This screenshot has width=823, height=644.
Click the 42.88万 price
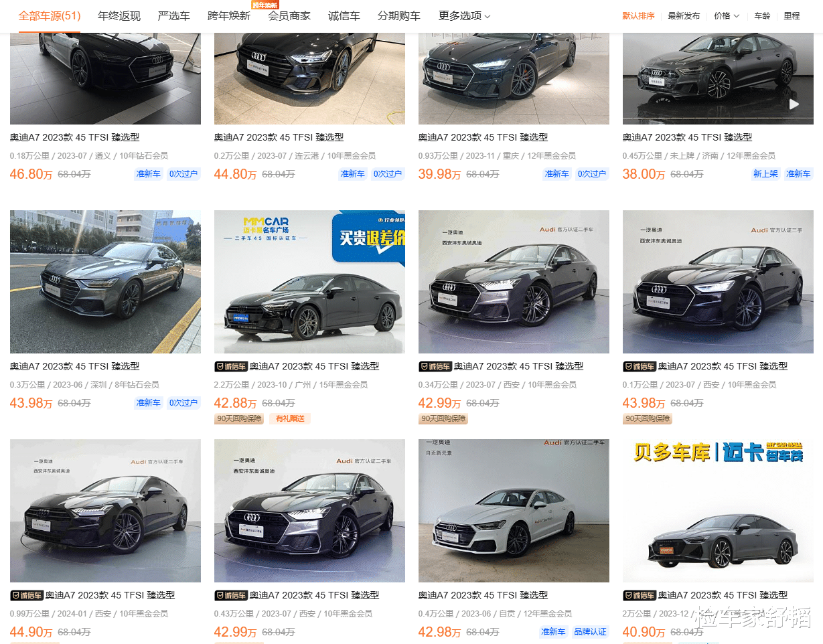pyautogui.click(x=236, y=403)
